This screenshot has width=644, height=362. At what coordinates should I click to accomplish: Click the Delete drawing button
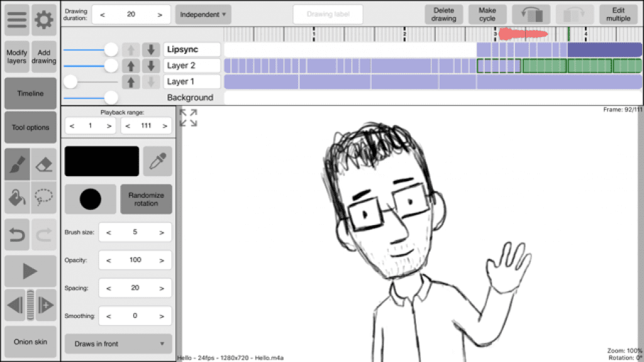443,14
